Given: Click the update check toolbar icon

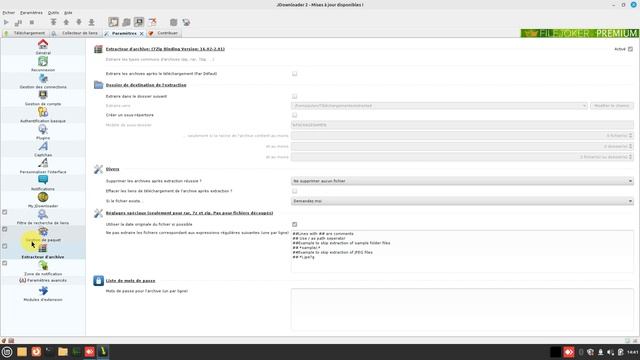Looking at the screenshot, I should [186, 22].
